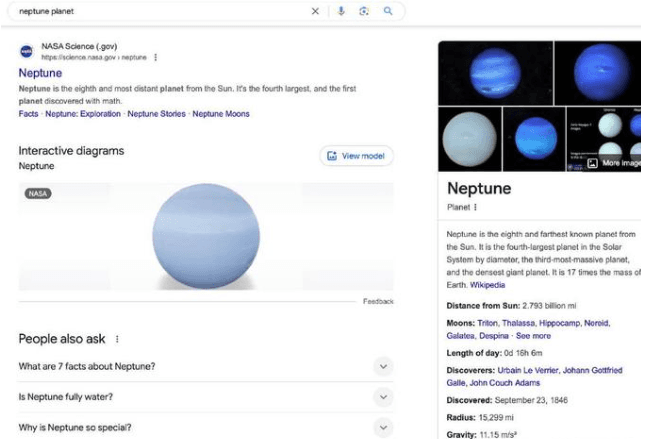Expand Why is Neptune so special question
The width and height of the screenshot is (648, 439).
coord(205,427)
